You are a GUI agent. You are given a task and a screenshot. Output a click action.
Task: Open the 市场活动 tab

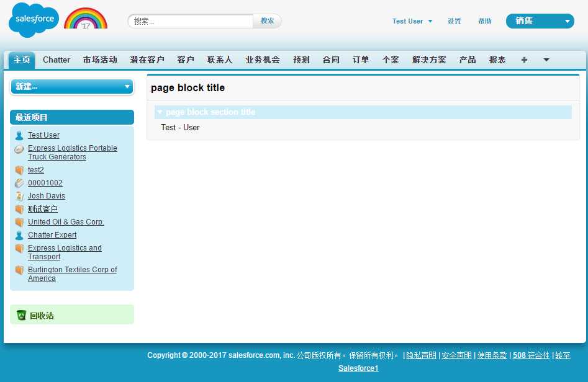(x=100, y=60)
